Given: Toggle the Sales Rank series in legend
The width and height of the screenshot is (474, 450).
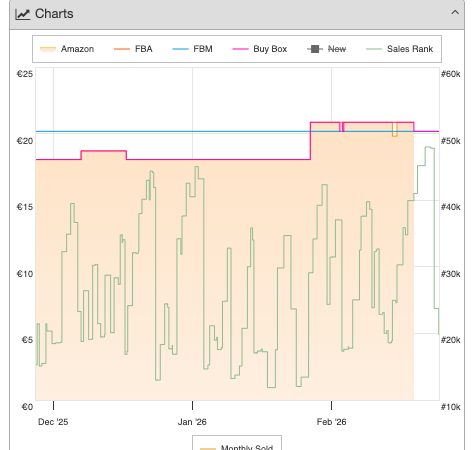Looking at the screenshot, I should pyautogui.click(x=399, y=49).
